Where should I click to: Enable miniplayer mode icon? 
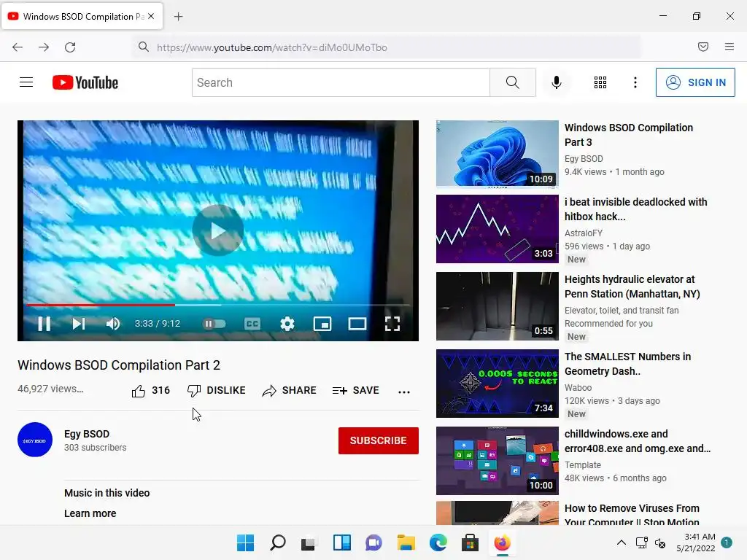pos(322,324)
